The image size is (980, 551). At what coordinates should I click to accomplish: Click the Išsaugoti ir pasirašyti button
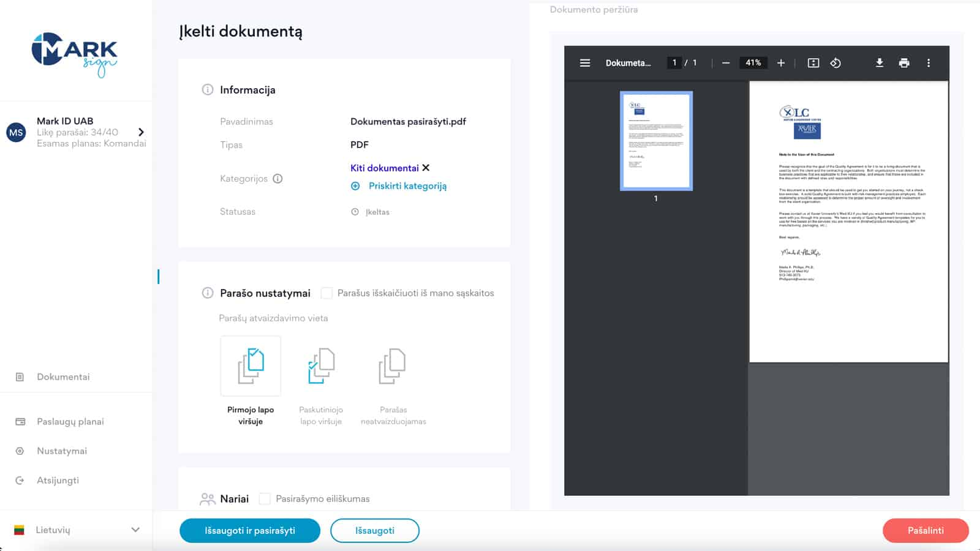pyautogui.click(x=250, y=531)
